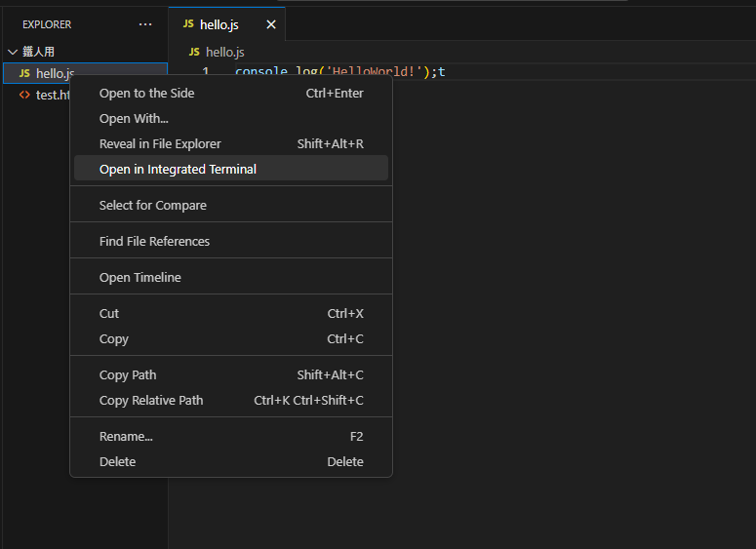756x549 pixels.
Task: Choose Rename... from the context menu
Action: click(231, 437)
